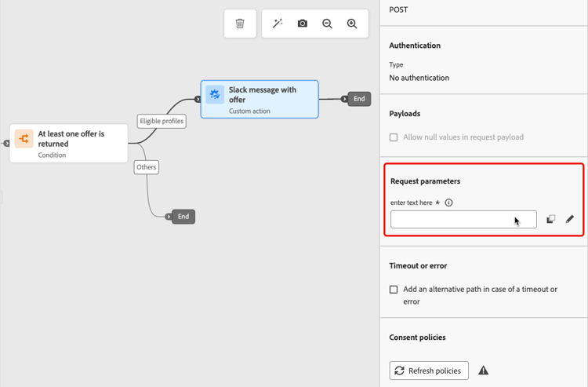Click the 'enter text here' input field
Image resolution: width=588 pixels, height=387 pixels.
coord(463,219)
